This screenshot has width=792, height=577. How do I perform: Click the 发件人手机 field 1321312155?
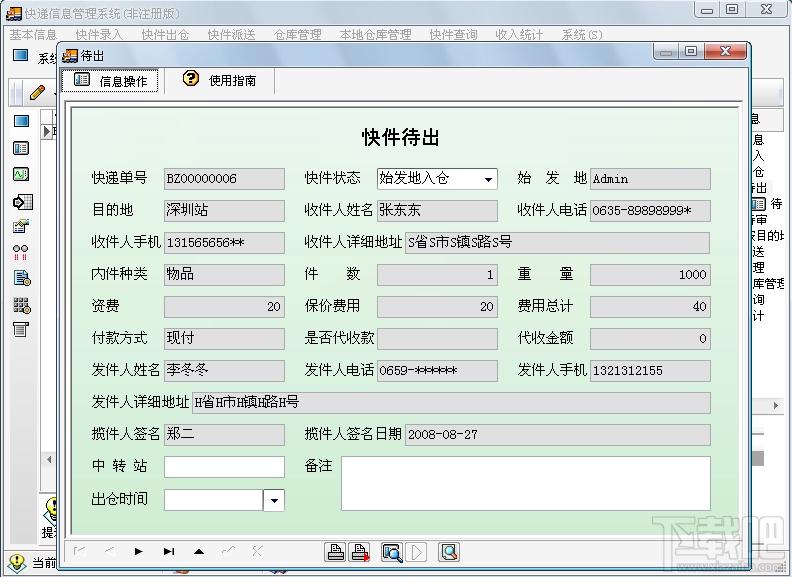click(650, 371)
